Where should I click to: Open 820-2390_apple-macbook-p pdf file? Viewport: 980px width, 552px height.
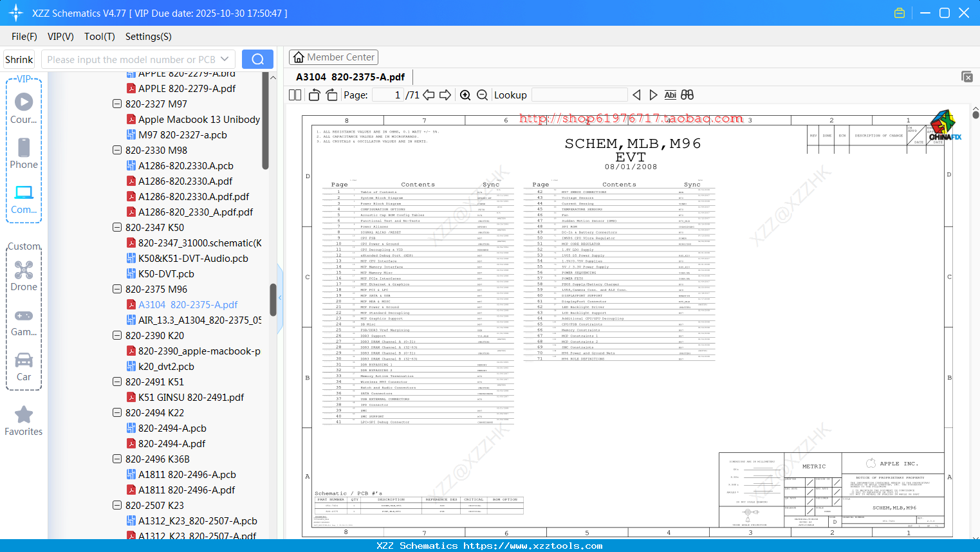[x=193, y=351]
